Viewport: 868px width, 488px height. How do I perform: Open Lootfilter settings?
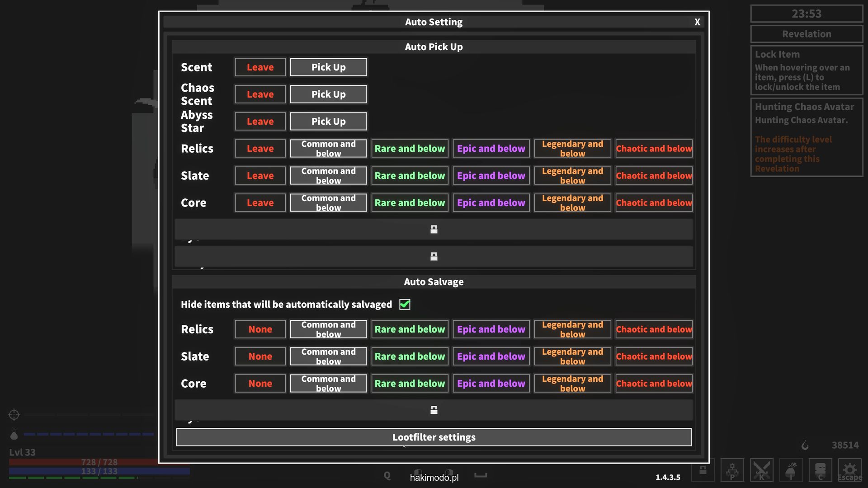434,437
